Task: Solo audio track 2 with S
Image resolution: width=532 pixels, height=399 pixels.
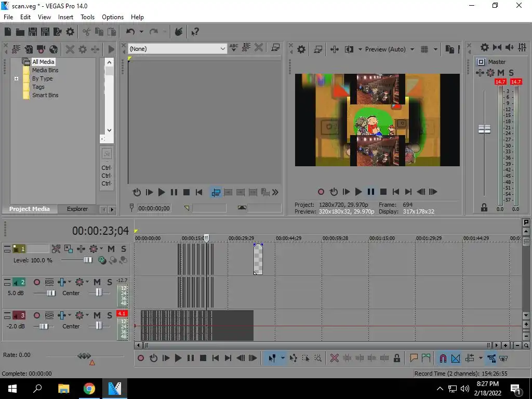Action: 109,282
